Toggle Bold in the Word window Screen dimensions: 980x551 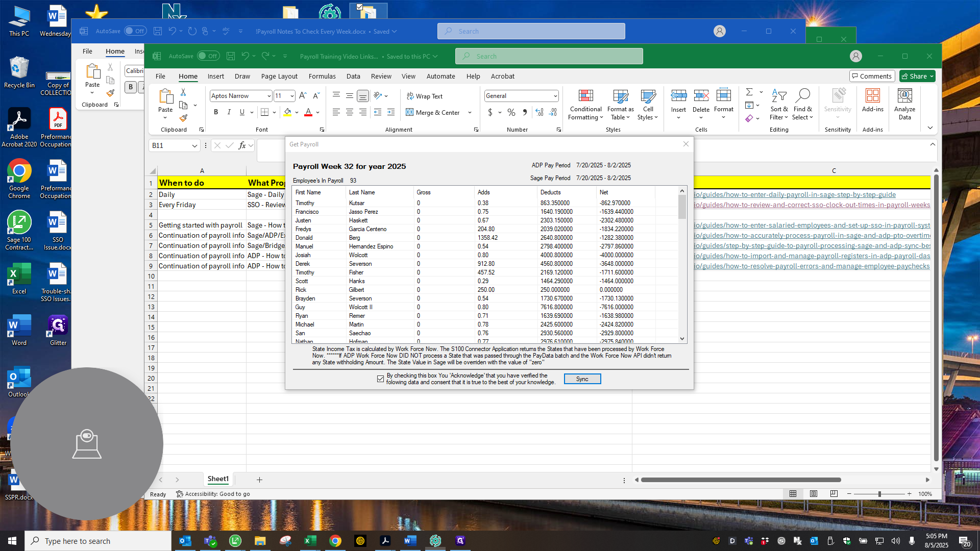[x=131, y=87]
